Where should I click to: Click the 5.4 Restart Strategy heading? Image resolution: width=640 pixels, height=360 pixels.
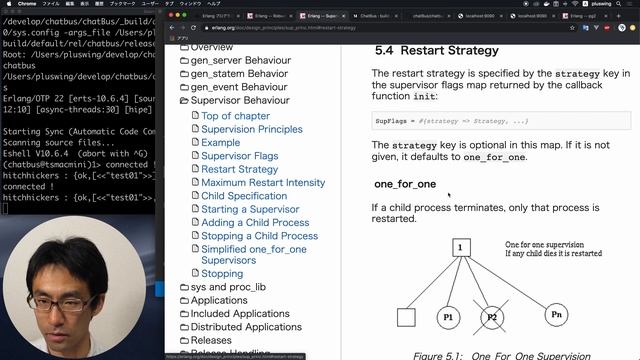pyautogui.click(x=437, y=51)
